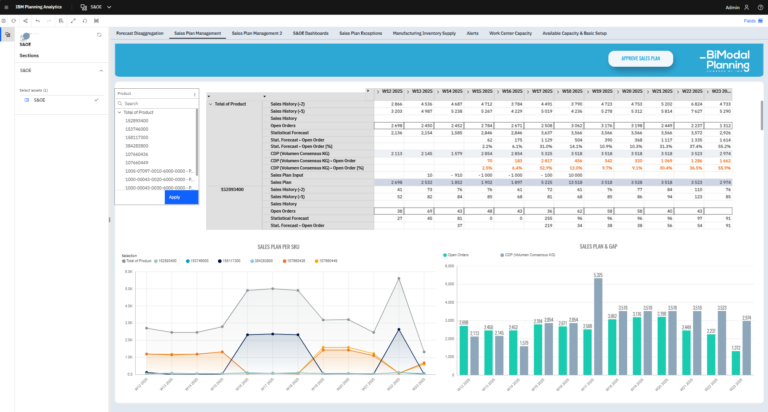Switch to Sales Plan Management tab
Screen dimensions: 768x412
click(197, 33)
